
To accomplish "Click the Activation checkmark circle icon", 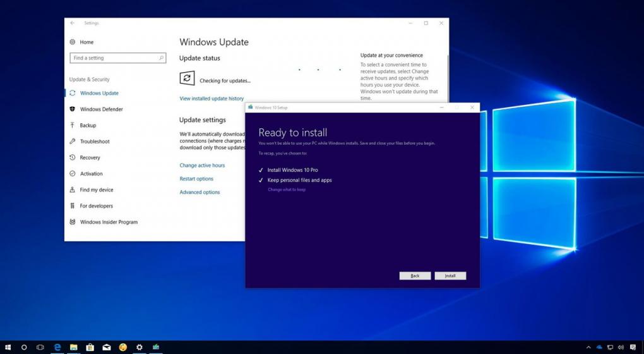I will click(x=73, y=174).
